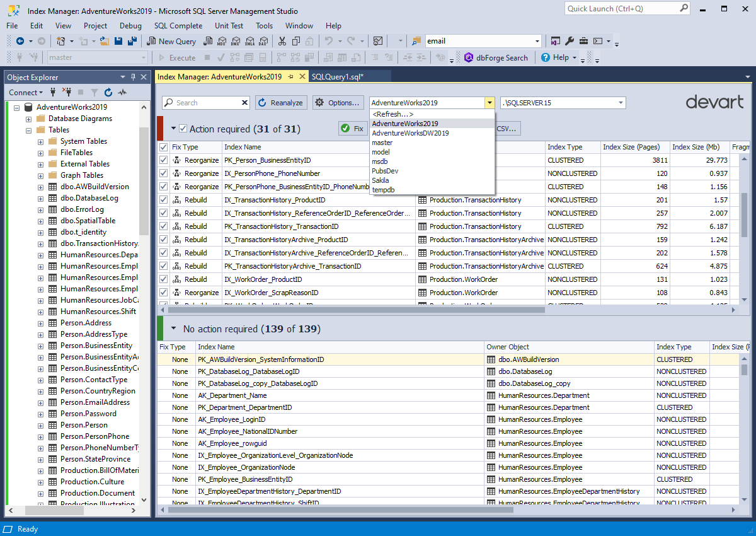This screenshot has height=536, width=756.
Task: Uncheck the IX_WorkOrder_ScrapReasonID rebuild row
Action: 163,292
